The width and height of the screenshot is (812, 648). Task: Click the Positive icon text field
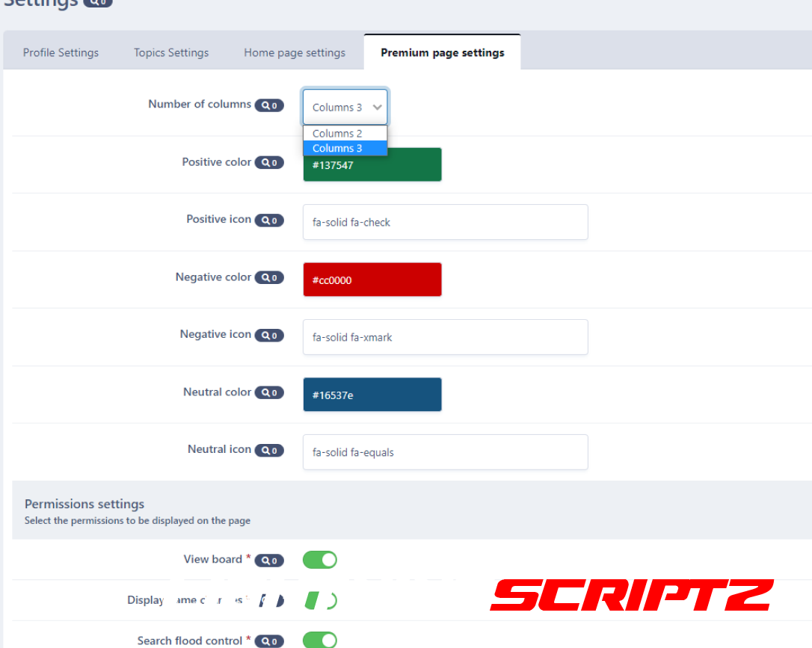pos(445,222)
